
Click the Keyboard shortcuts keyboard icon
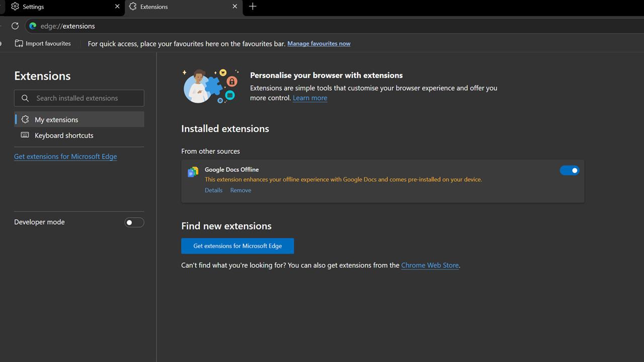25,135
